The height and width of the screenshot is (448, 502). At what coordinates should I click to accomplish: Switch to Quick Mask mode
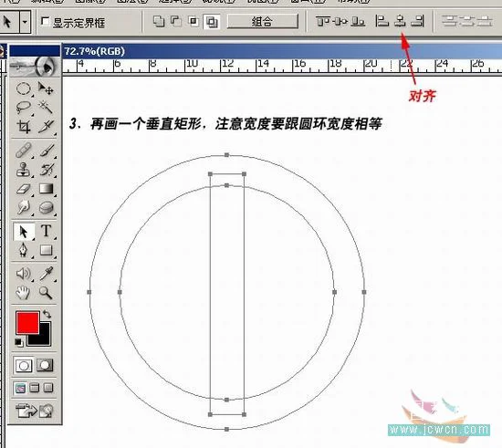pos(45,365)
